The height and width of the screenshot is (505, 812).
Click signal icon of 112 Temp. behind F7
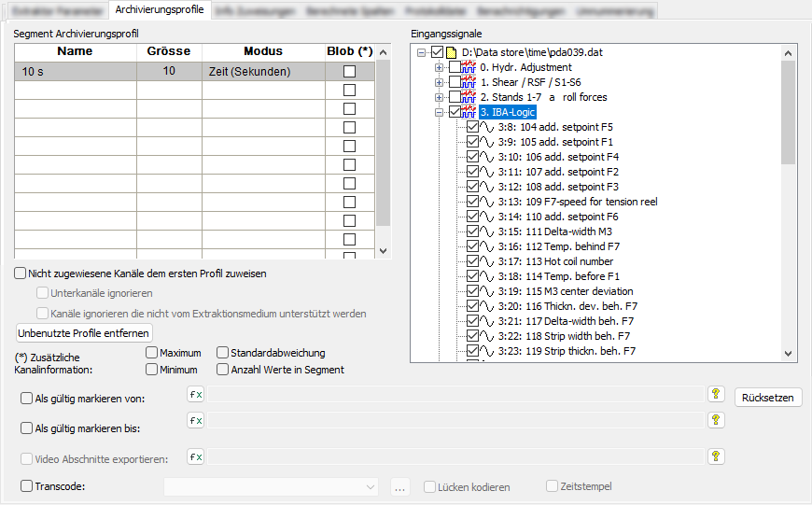487,247
